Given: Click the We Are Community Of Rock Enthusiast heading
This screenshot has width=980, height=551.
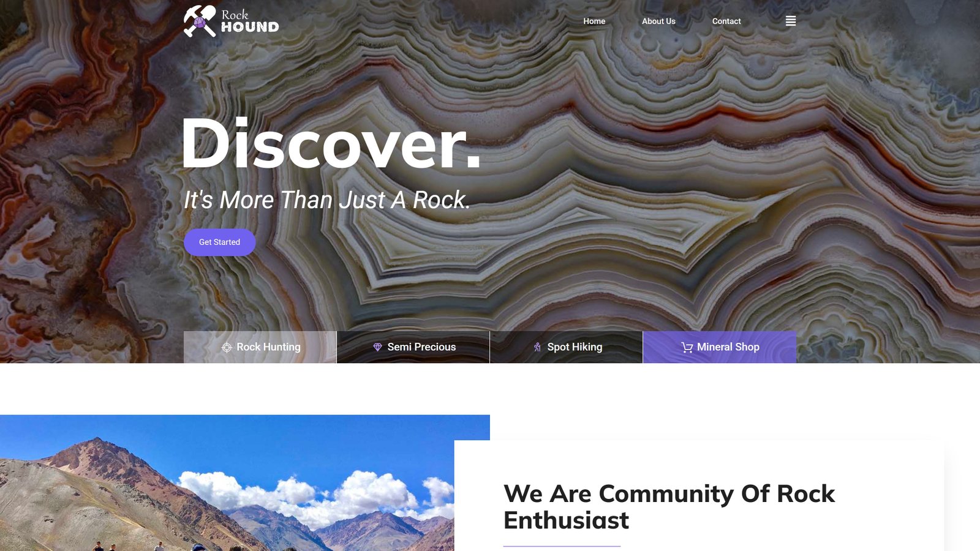Looking at the screenshot, I should pos(669,507).
